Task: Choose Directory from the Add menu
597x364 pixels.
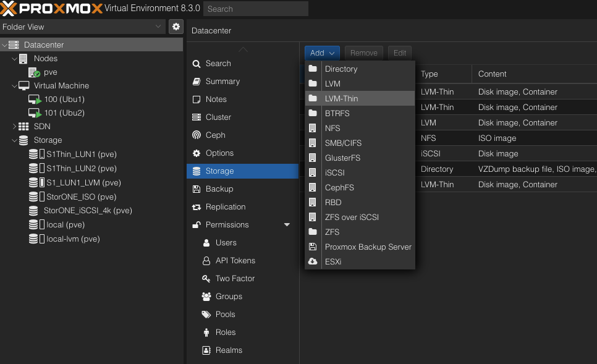Action: [x=360, y=69]
